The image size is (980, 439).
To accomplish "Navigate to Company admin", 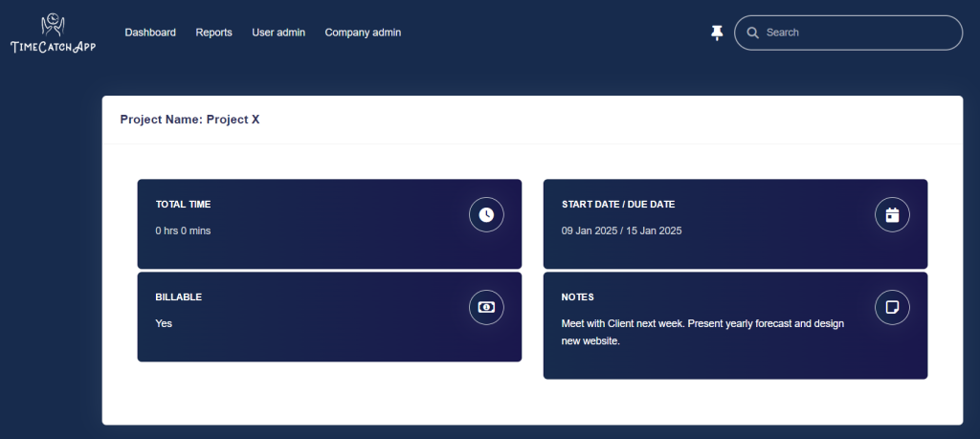I will pyautogui.click(x=363, y=33).
